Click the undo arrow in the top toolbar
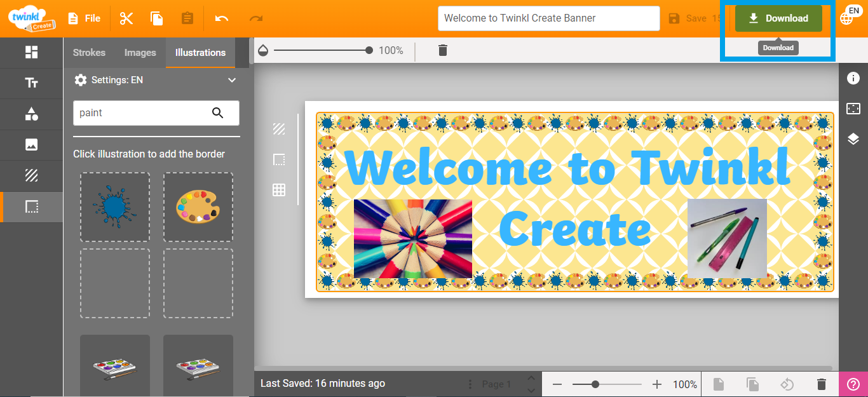 click(221, 18)
